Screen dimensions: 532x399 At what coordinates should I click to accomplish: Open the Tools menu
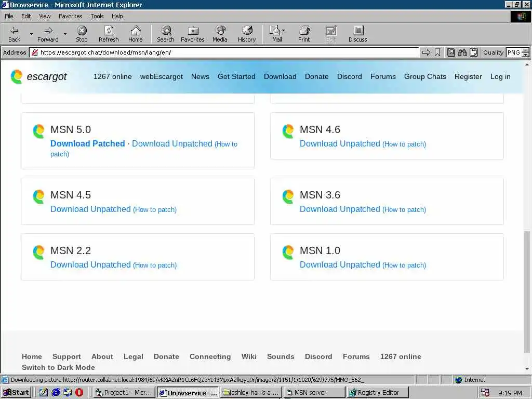(x=97, y=16)
